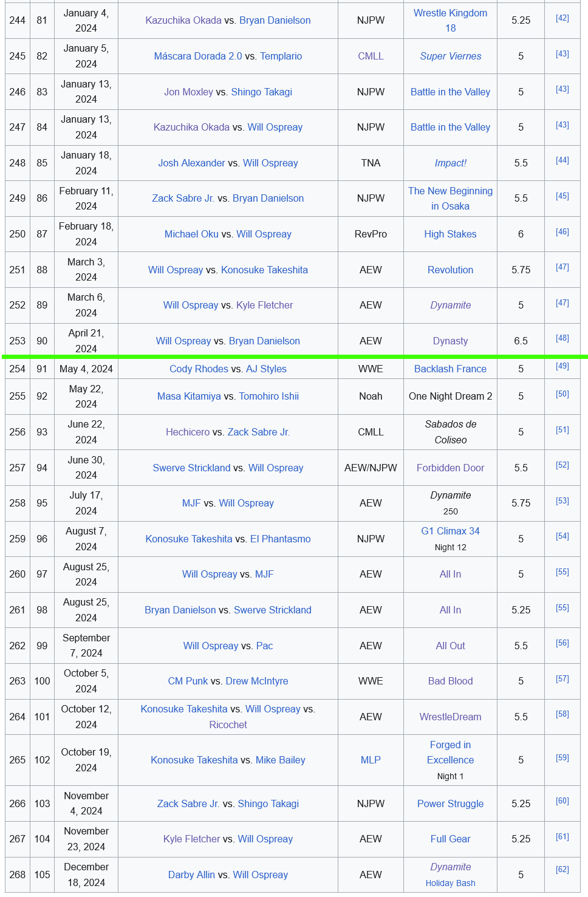
Task: Open citation reference [53]
Action: point(562,501)
